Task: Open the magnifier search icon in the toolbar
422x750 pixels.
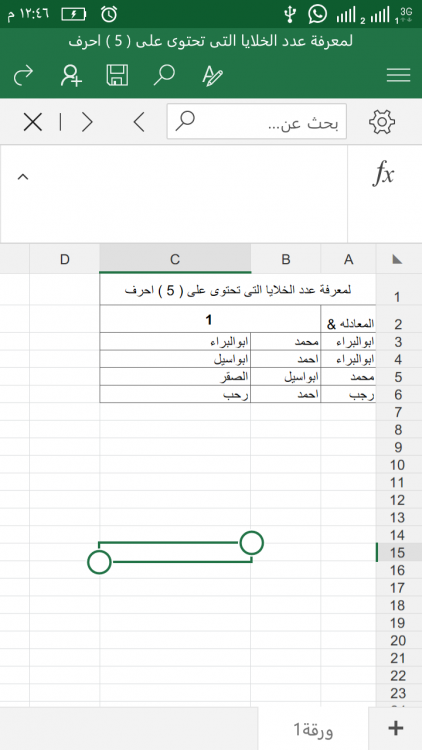Action: point(164,75)
